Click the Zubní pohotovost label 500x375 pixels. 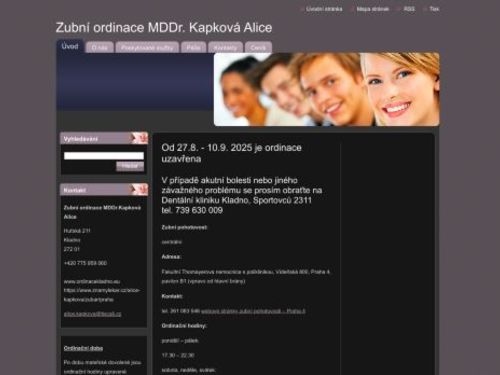[x=184, y=227]
